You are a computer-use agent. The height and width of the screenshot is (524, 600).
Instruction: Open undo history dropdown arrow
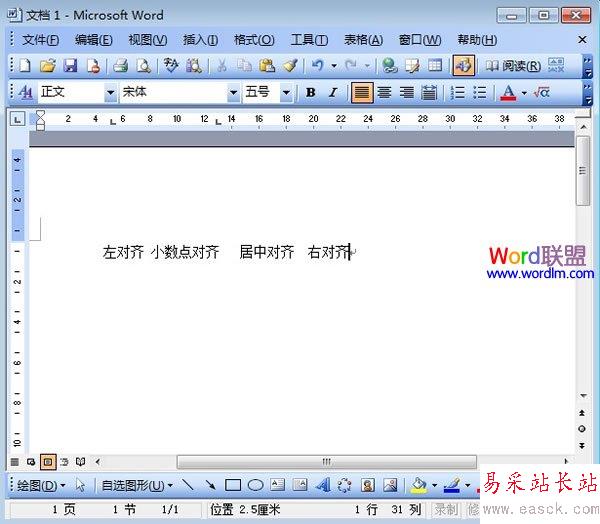pos(334,66)
